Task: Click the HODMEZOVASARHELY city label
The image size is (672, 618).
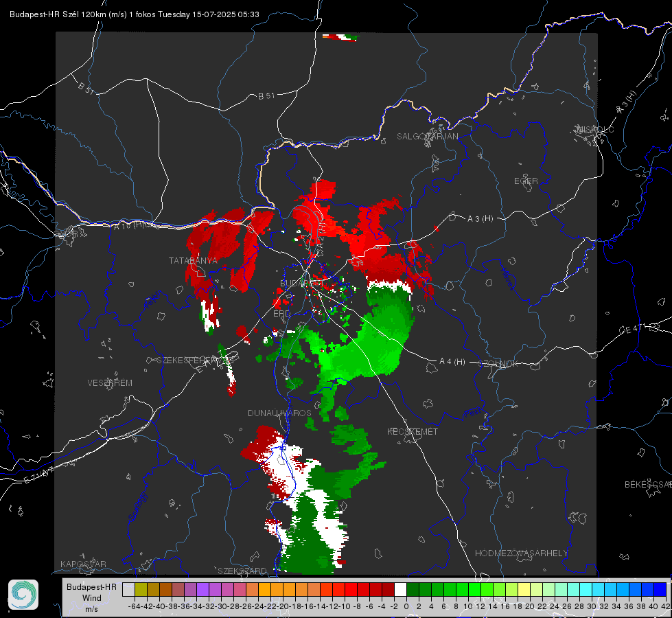Action: pos(522,553)
